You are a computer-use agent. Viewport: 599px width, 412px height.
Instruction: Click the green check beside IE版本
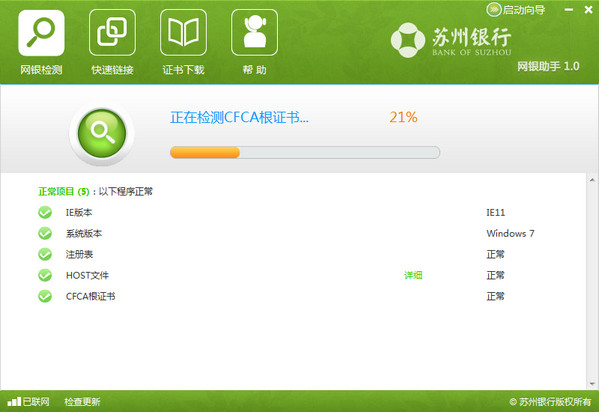45,212
